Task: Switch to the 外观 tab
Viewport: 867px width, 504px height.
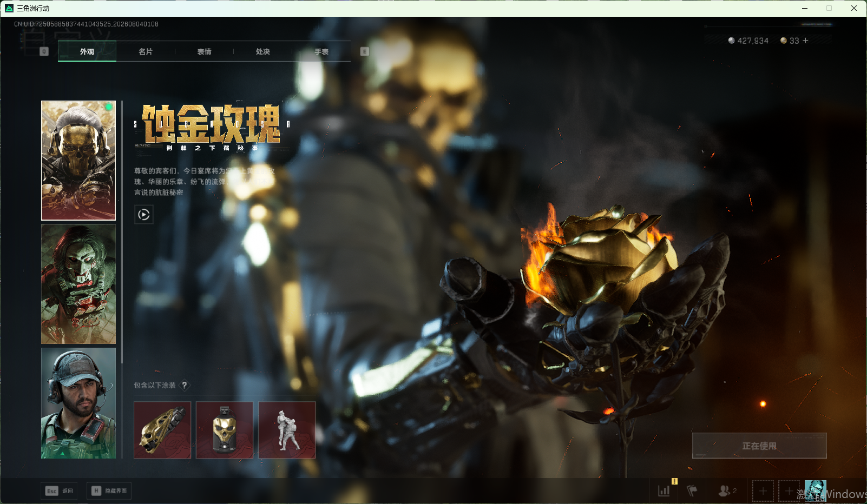Action: pyautogui.click(x=87, y=51)
